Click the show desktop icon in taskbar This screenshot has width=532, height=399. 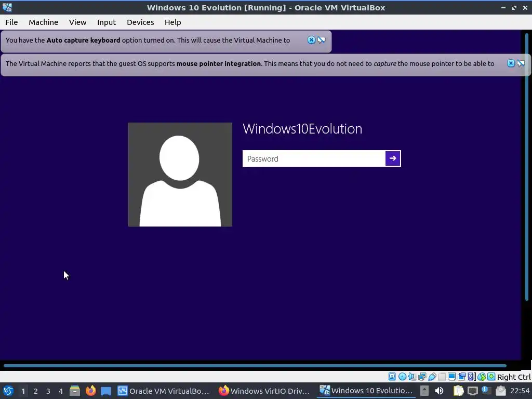coord(106,391)
